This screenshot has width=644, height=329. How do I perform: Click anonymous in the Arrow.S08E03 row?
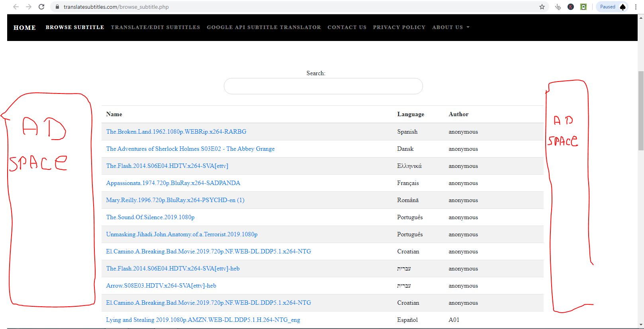coord(463,286)
